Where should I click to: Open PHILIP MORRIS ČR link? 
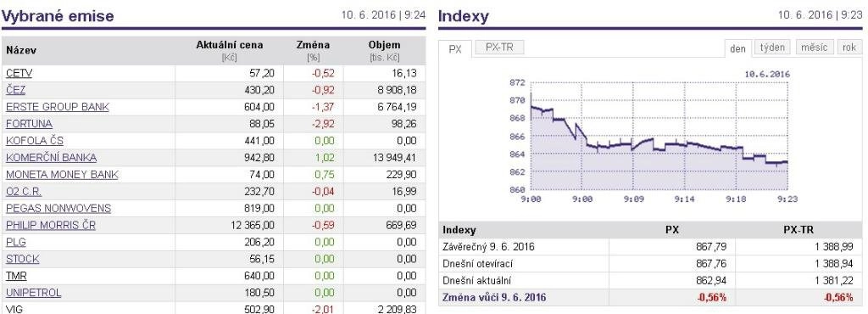[50, 226]
